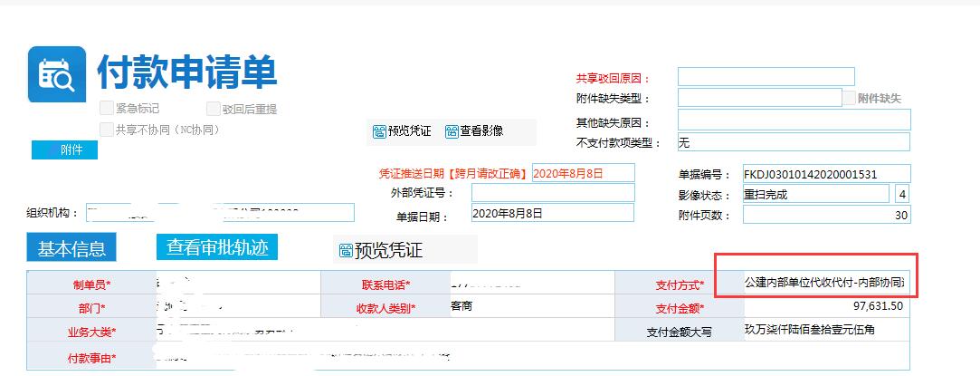Screen dimensions: 980x376
Task: Click the 外部凭证号 text box
Action: click(553, 193)
